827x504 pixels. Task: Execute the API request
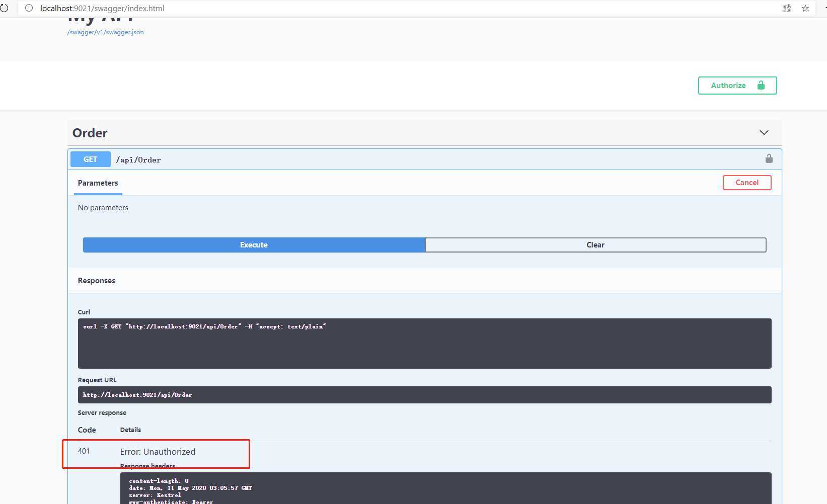tap(254, 245)
